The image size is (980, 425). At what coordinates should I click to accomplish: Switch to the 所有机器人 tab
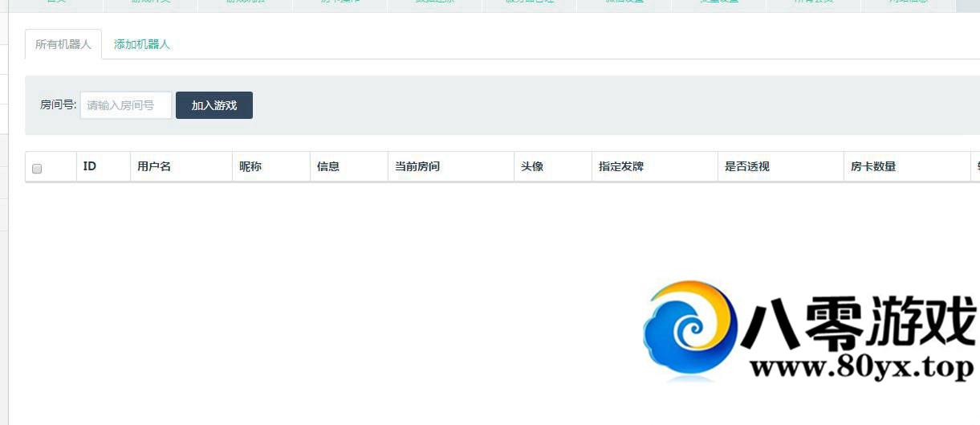(x=63, y=44)
